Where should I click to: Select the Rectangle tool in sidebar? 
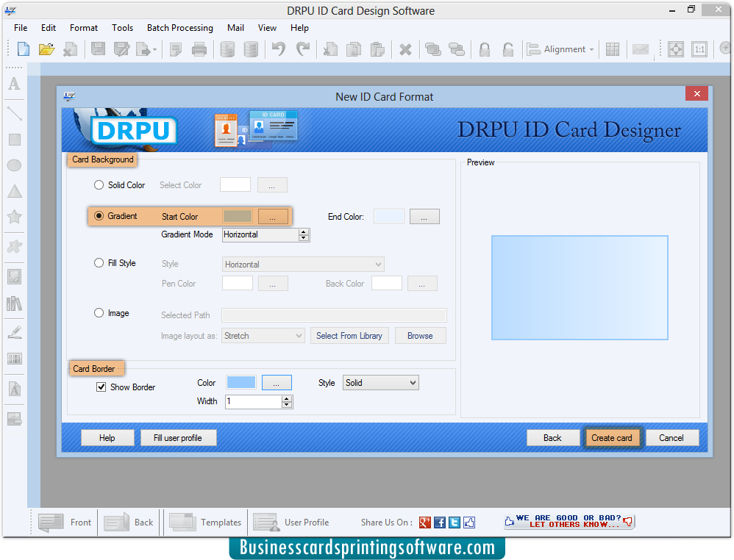(15, 140)
